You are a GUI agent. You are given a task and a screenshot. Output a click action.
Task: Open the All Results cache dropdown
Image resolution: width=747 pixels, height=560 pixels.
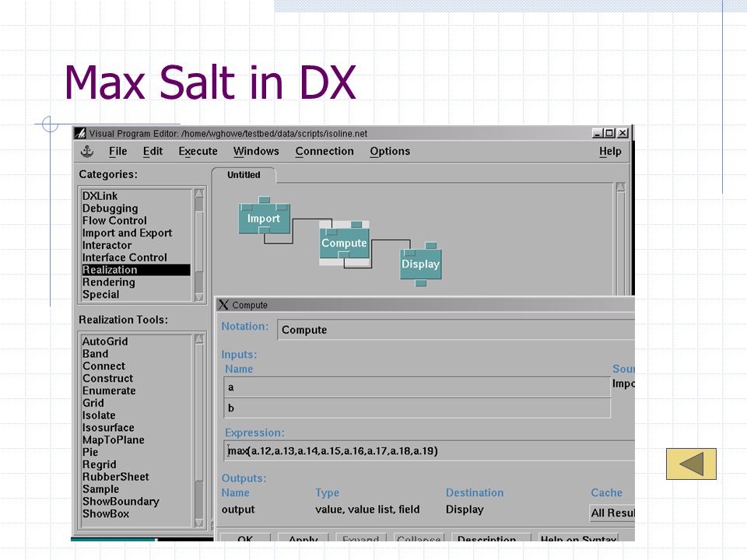pos(612,513)
